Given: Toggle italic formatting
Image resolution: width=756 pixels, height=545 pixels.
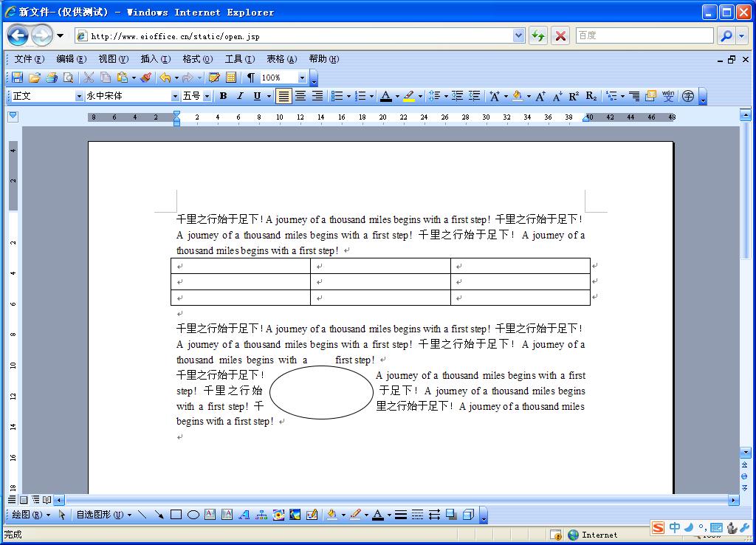Looking at the screenshot, I should (x=240, y=96).
